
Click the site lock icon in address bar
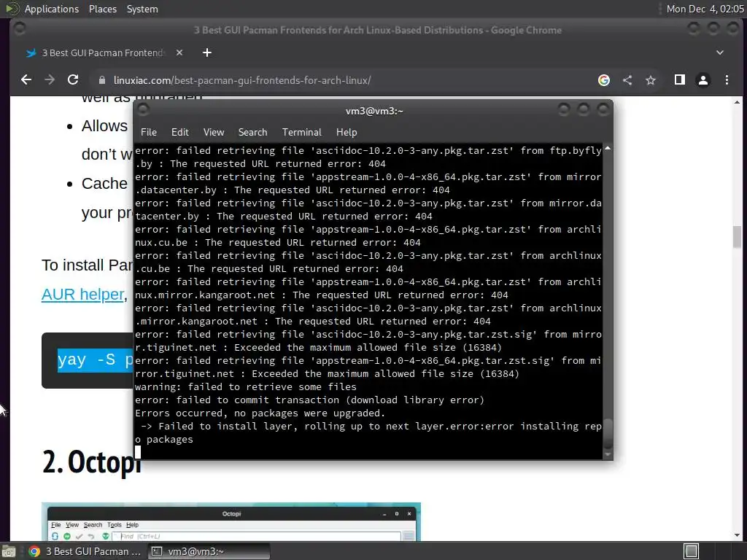pos(101,80)
